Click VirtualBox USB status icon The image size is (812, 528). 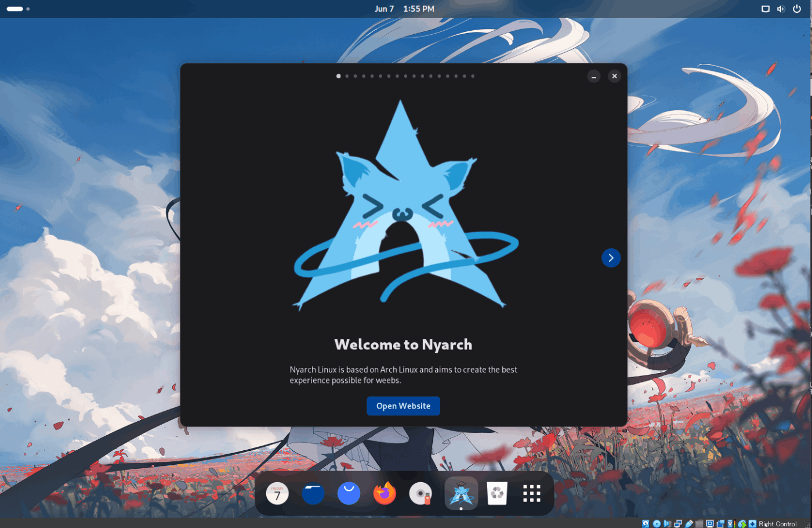click(689, 523)
